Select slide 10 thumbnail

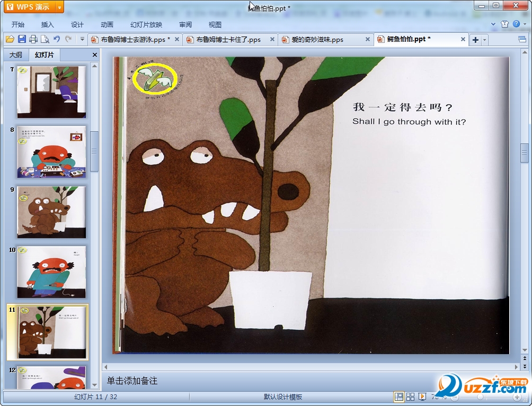(51, 272)
